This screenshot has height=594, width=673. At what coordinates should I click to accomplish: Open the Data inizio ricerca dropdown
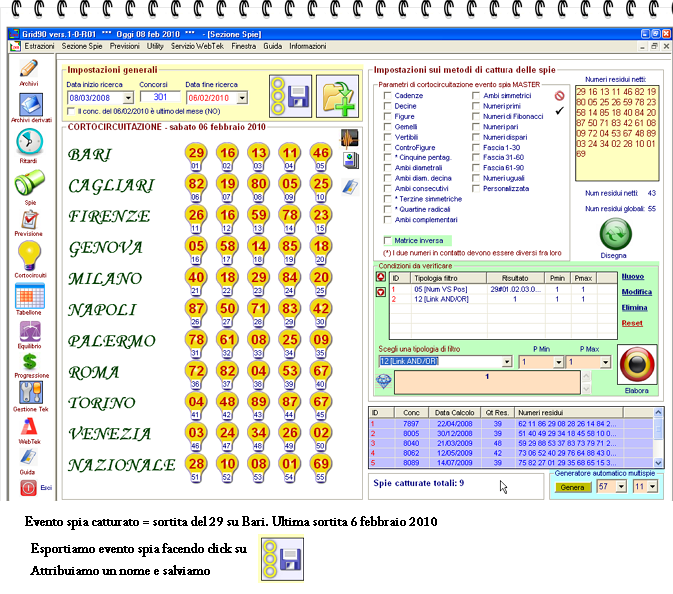[128, 98]
